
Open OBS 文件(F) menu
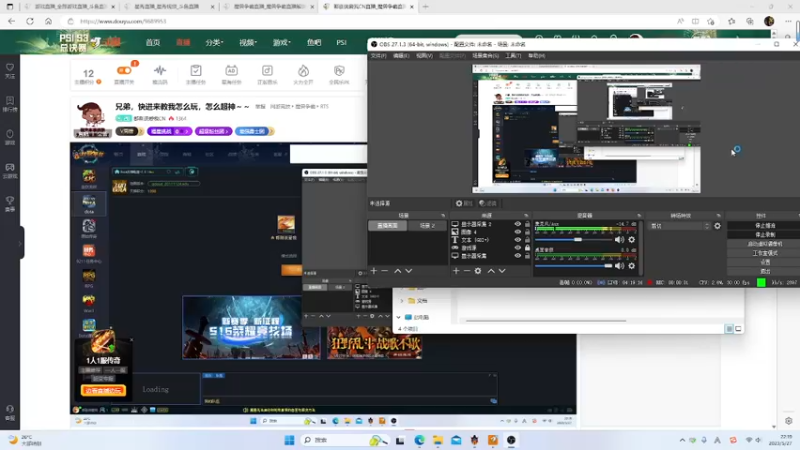point(379,56)
